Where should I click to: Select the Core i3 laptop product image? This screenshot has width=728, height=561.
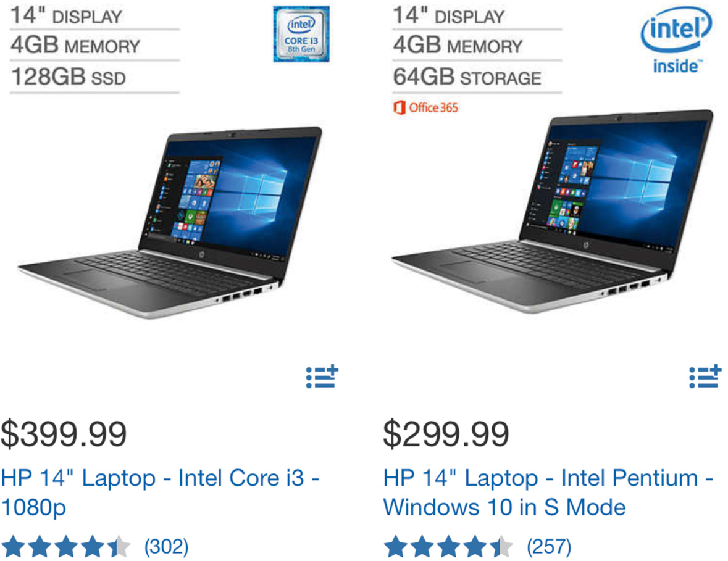pos(171,222)
